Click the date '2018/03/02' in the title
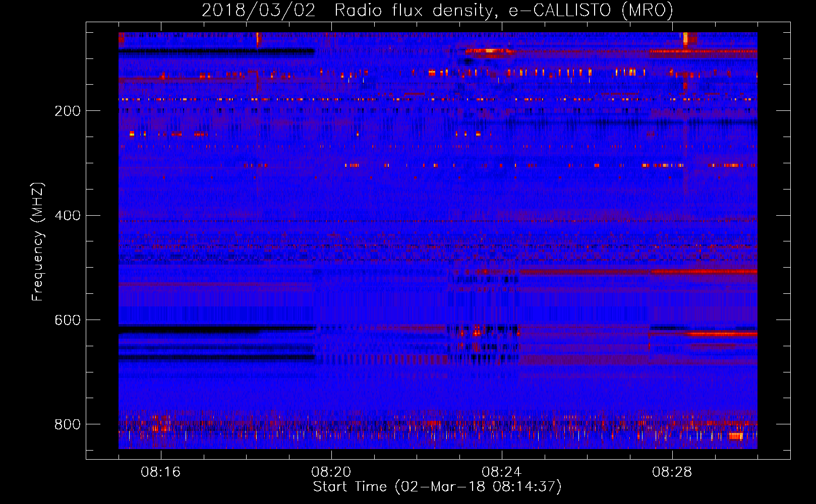This screenshot has width=816, height=504. [x=259, y=11]
